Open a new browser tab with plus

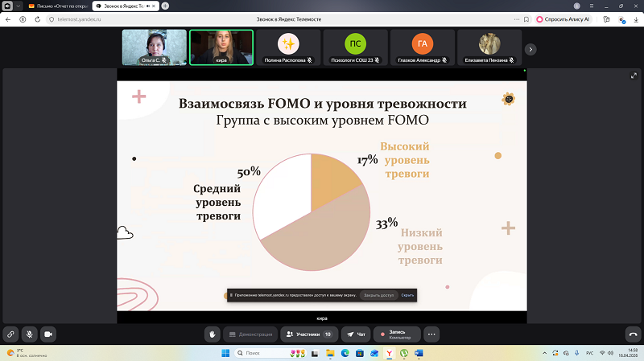pyautogui.click(x=165, y=6)
